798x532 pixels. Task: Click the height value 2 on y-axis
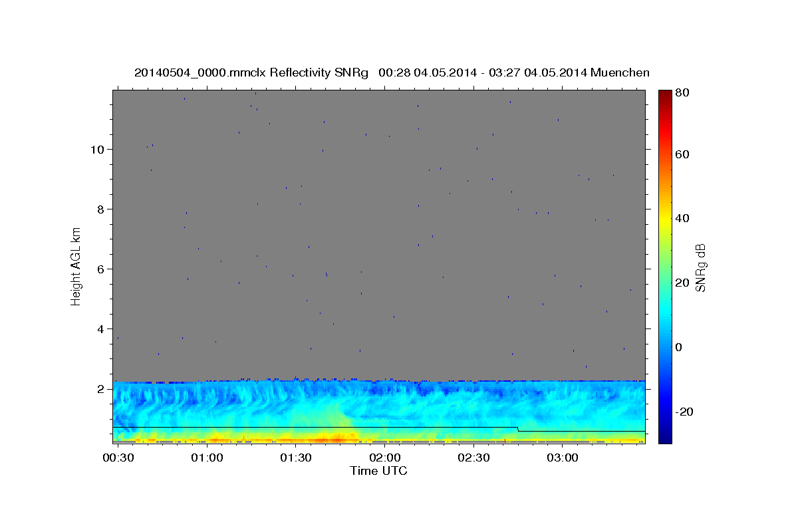click(100, 389)
